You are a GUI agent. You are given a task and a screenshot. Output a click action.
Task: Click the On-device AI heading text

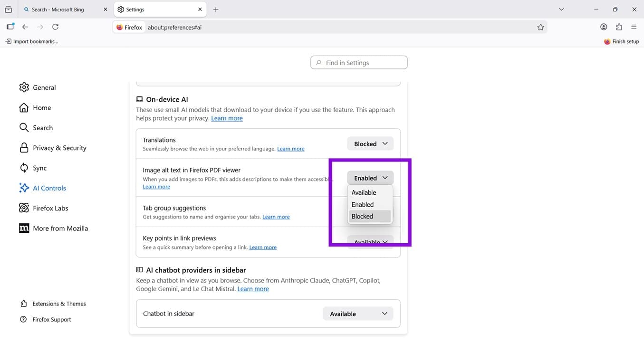coord(167,99)
